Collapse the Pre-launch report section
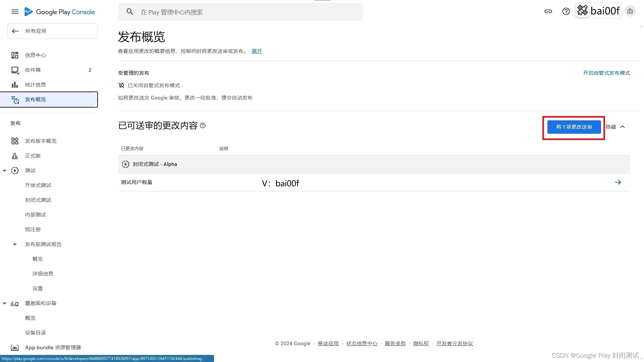Screen dimensions: 644x362 pyautogui.click(x=15, y=244)
